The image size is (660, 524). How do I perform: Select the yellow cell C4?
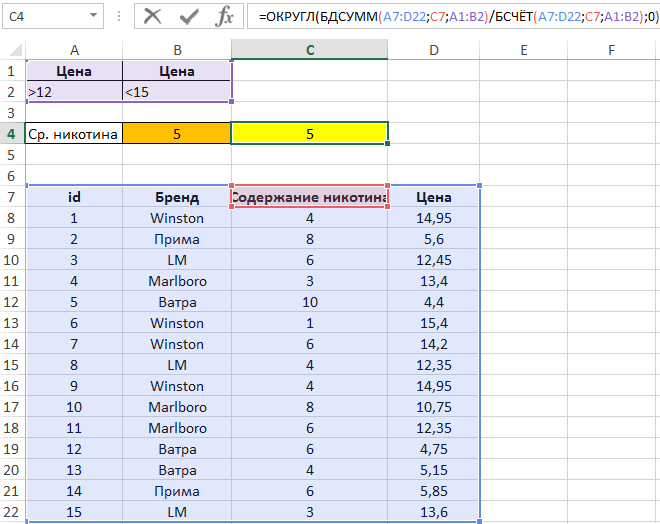point(310,134)
